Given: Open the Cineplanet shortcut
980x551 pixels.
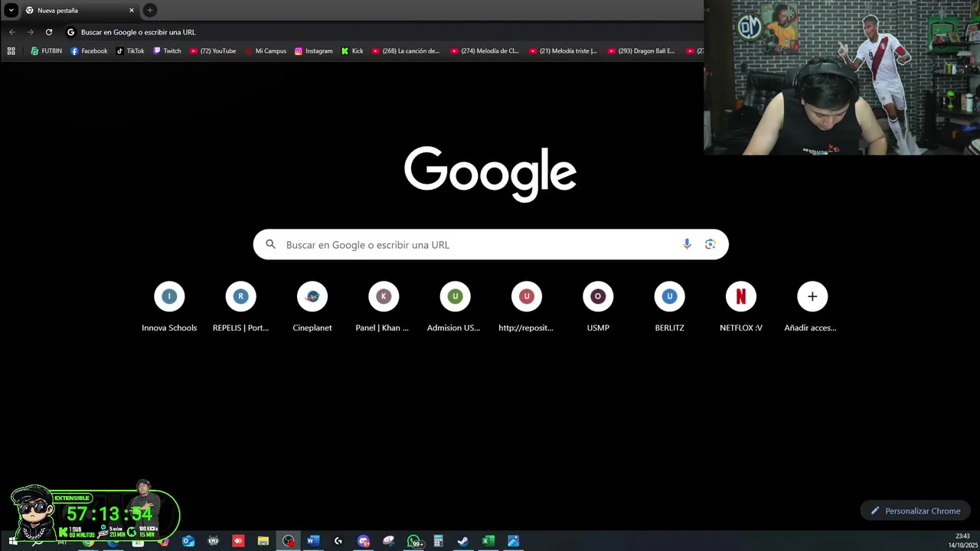Looking at the screenshot, I should tap(312, 308).
